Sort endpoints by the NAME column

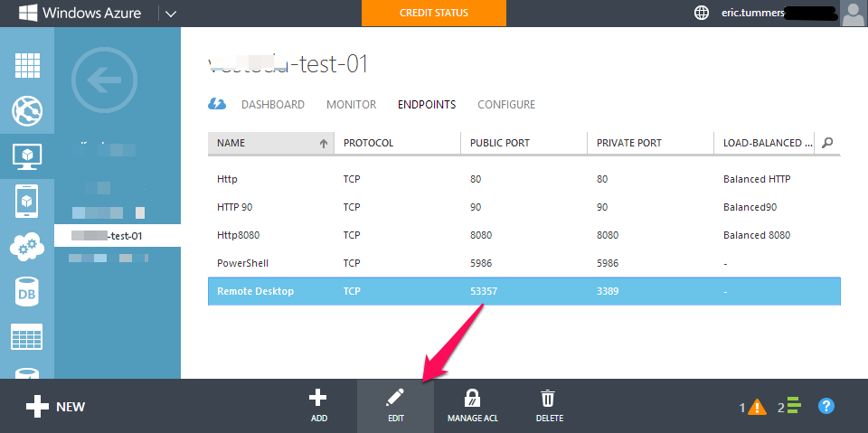[269, 143]
